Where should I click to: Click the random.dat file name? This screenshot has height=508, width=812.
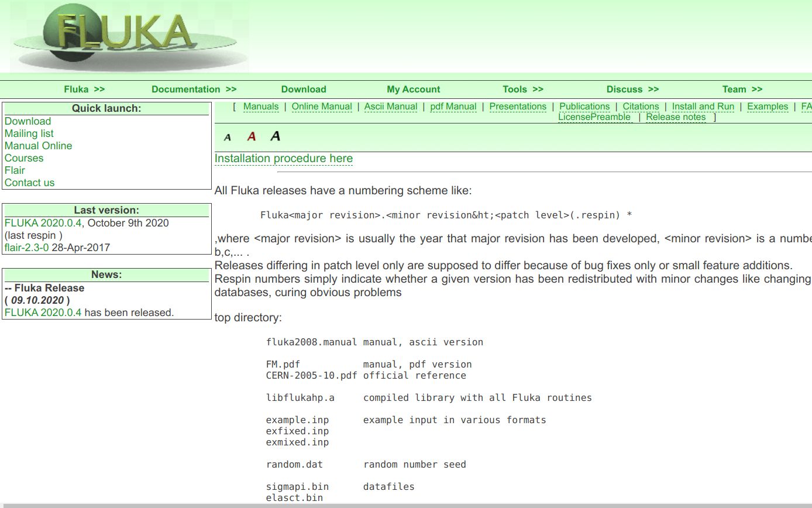pyautogui.click(x=294, y=465)
